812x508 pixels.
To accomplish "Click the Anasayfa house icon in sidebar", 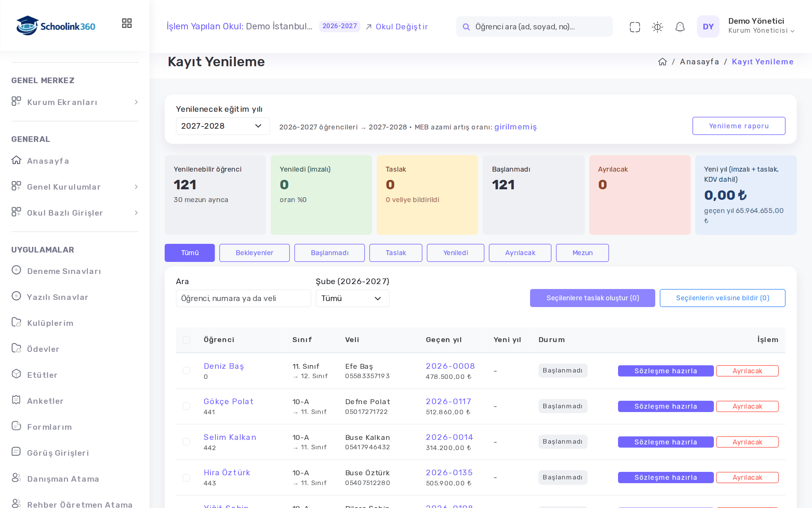I will pos(16,160).
